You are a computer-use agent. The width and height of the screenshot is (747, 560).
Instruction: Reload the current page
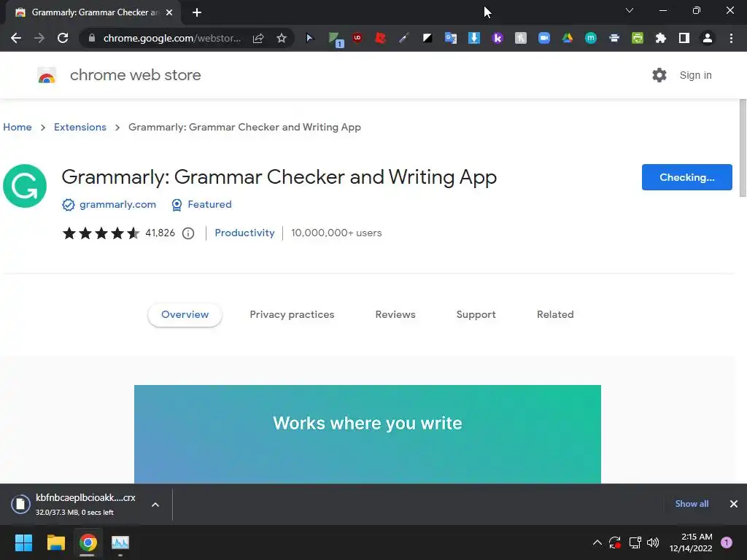(63, 38)
